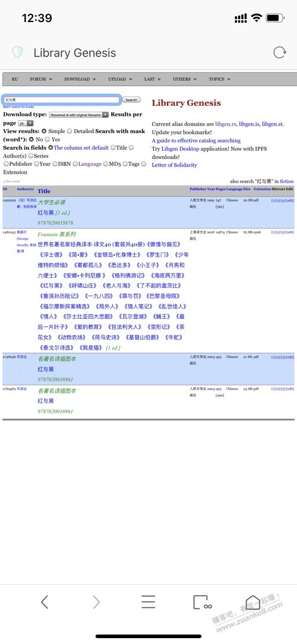This screenshot has width=297, height=644.
Task: Select the Detailed view results option
Action: 69,131
